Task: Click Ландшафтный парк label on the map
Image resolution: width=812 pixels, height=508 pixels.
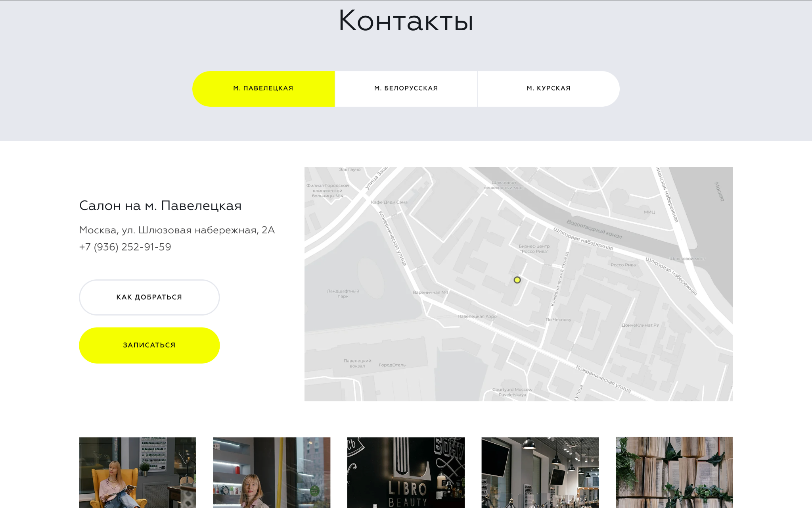Action: [x=343, y=294]
